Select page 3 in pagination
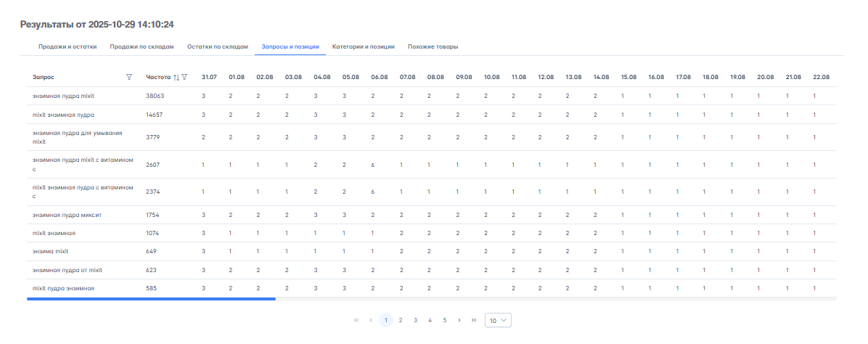This screenshot has height=344, width=868. click(415, 320)
